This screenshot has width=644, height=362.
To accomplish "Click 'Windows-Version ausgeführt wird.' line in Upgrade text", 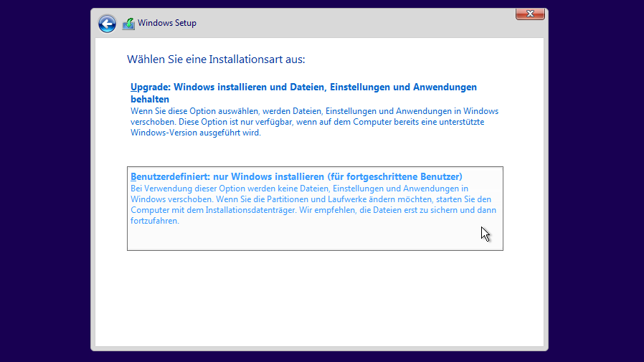I will click(195, 133).
